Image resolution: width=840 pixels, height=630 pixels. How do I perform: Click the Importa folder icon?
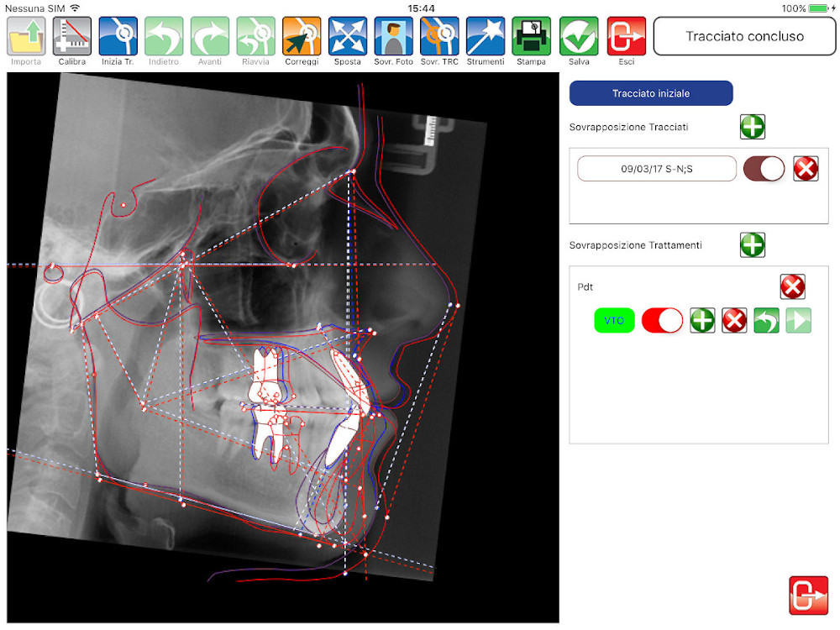26,36
